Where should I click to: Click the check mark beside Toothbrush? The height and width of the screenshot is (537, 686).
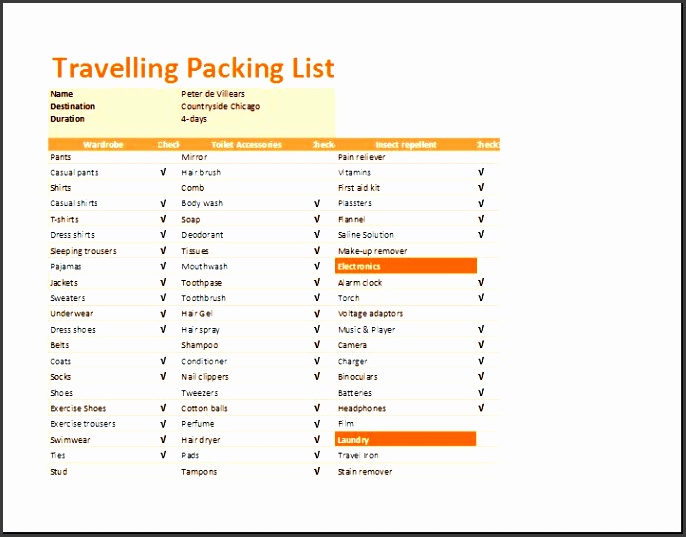(316, 298)
